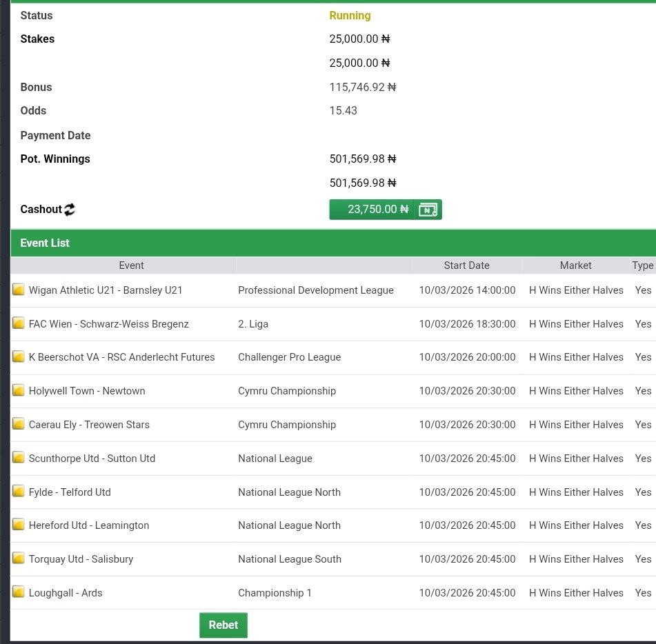The height and width of the screenshot is (644, 656).
Task: Click Challenger Pro League text
Action: (290, 357)
